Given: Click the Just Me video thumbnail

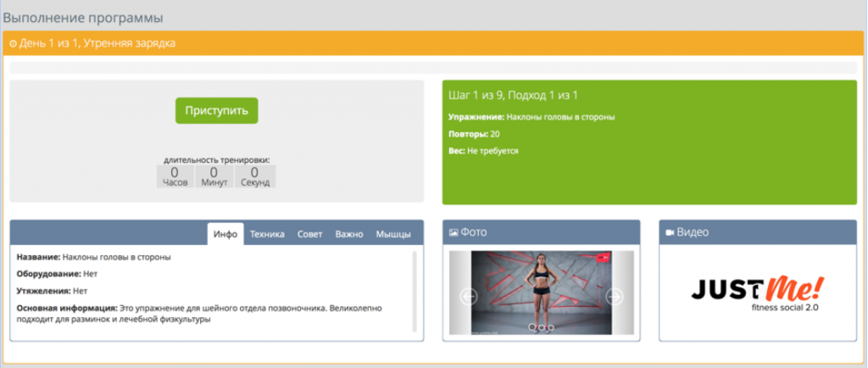Looking at the screenshot, I should pos(757,293).
